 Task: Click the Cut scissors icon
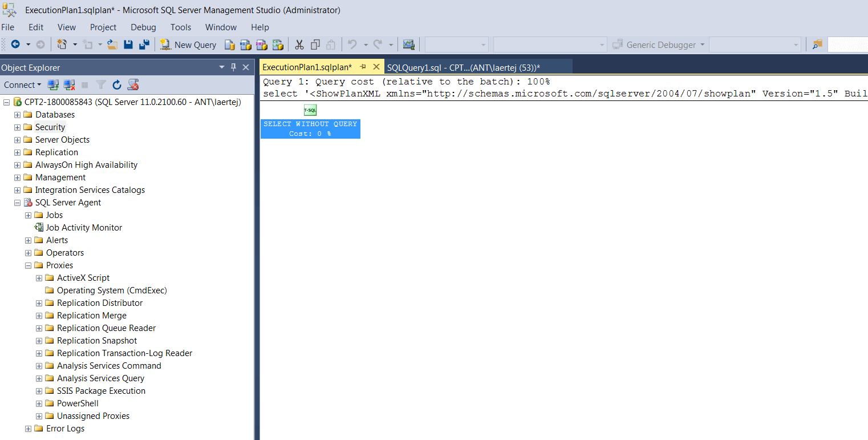(x=299, y=45)
